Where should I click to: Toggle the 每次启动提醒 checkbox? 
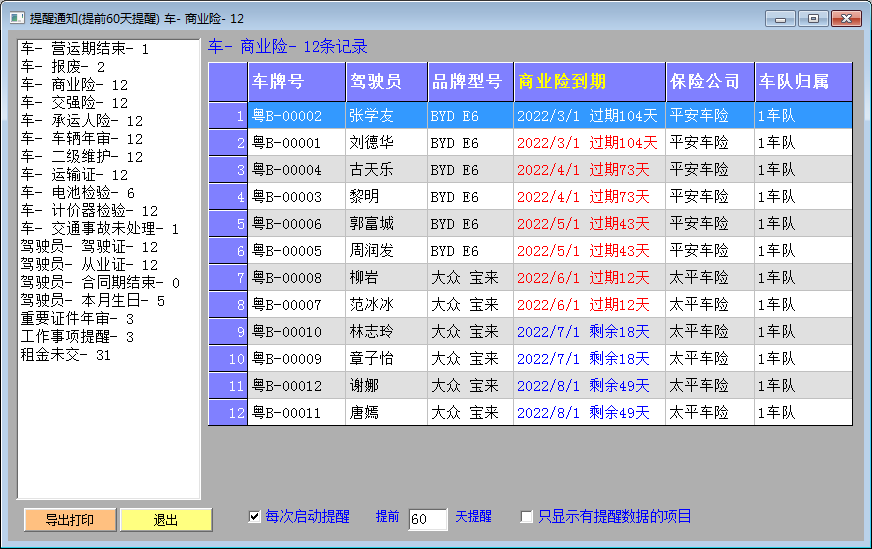(254, 517)
